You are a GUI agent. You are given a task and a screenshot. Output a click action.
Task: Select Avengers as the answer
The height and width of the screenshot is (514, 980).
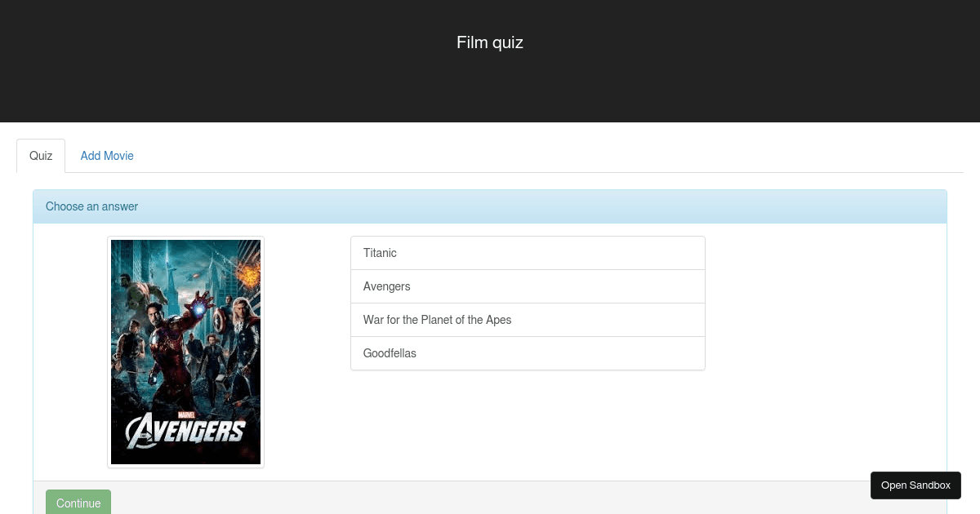[528, 286]
